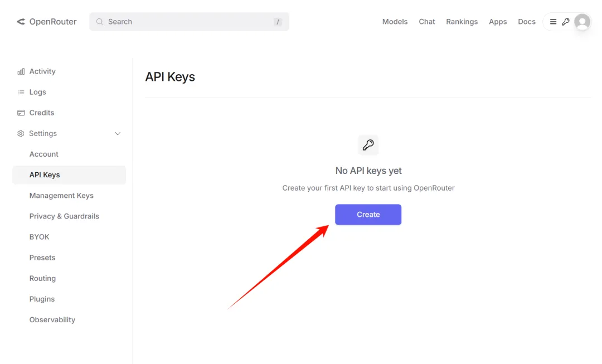Viewport: 602px width, 364px height.
Task: Click the 'No API keys yet' text
Action: (368, 171)
